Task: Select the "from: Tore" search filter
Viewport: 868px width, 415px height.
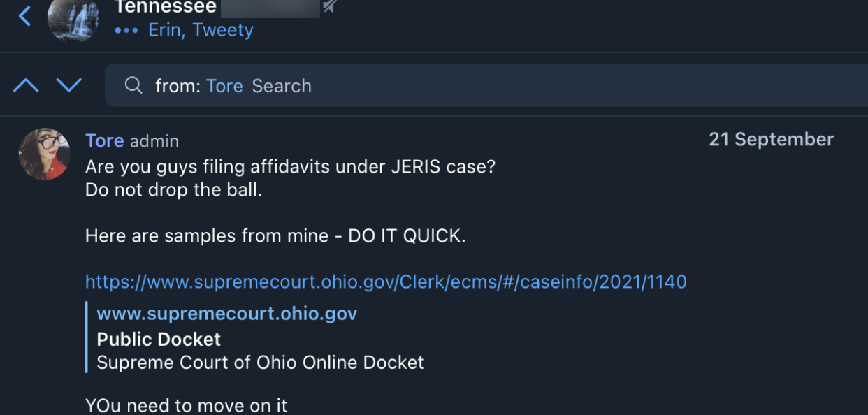Action: pyautogui.click(x=199, y=86)
